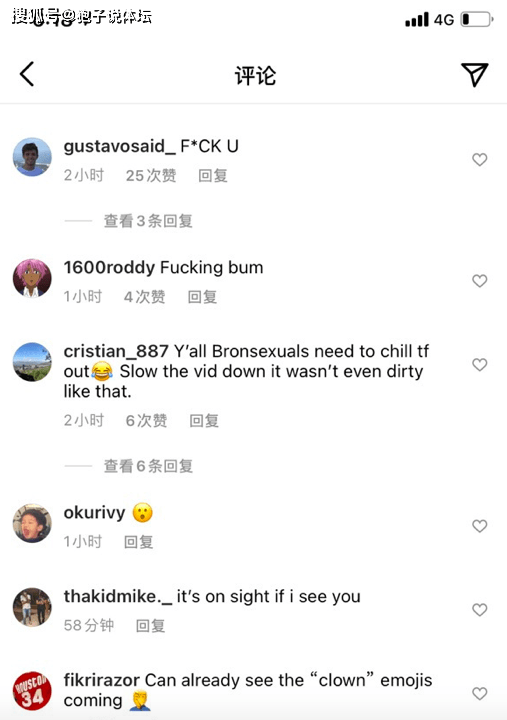Tap heart icon next to okurivy comment

(x=479, y=526)
